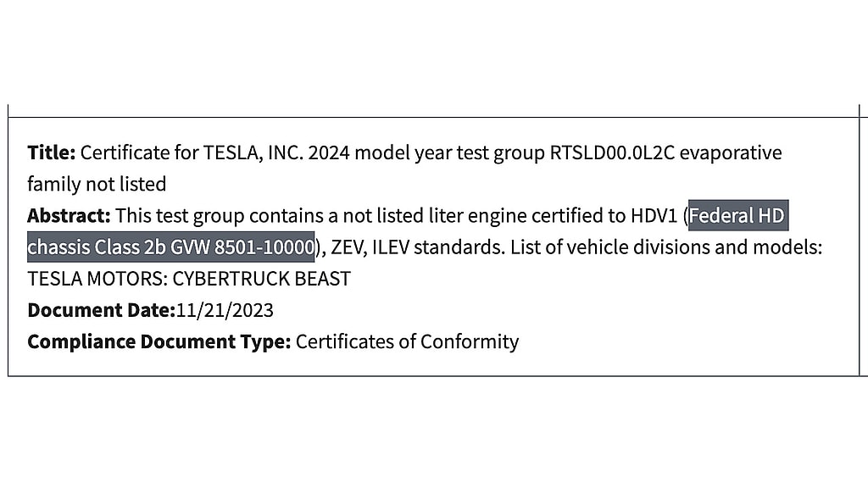Click the "HDV1" standard text
The width and height of the screenshot is (868, 488).
click(654, 216)
